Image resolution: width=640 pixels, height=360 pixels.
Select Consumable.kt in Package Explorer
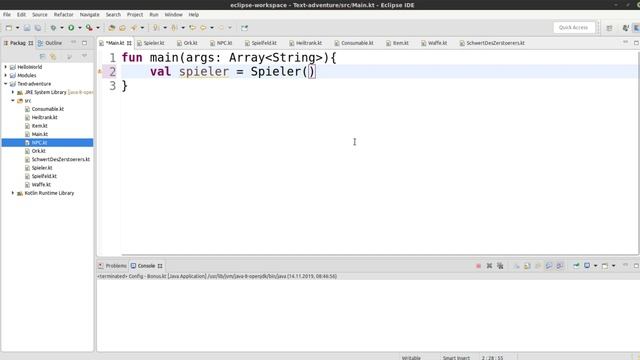click(x=48, y=109)
